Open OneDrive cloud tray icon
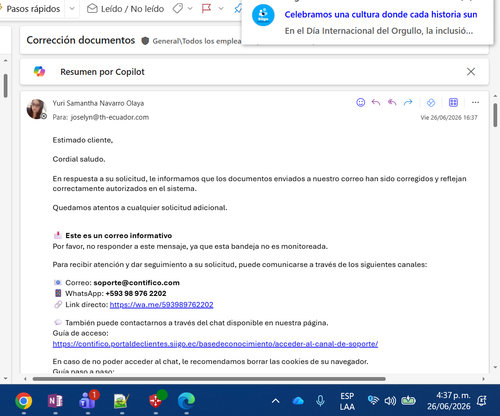The height and width of the screenshot is (416, 500). point(298,401)
